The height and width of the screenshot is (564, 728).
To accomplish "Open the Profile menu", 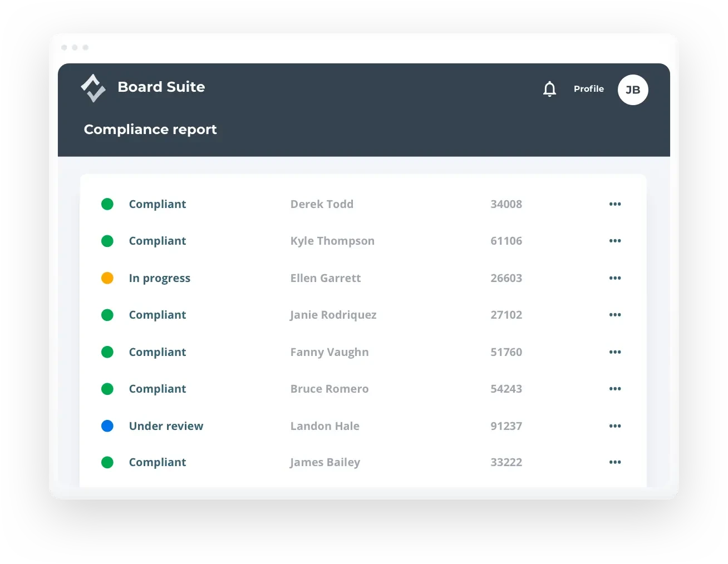I will click(x=588, y=89).
